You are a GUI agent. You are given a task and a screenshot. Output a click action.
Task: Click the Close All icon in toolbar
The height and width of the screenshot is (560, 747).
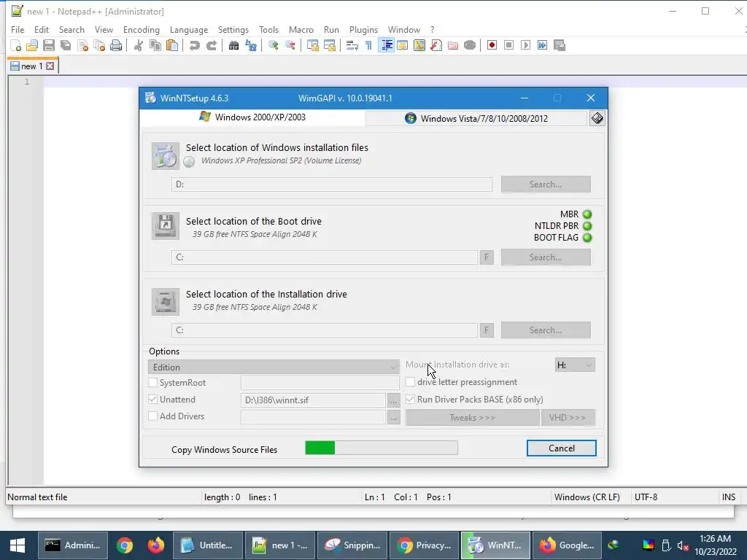coord(99,45)
